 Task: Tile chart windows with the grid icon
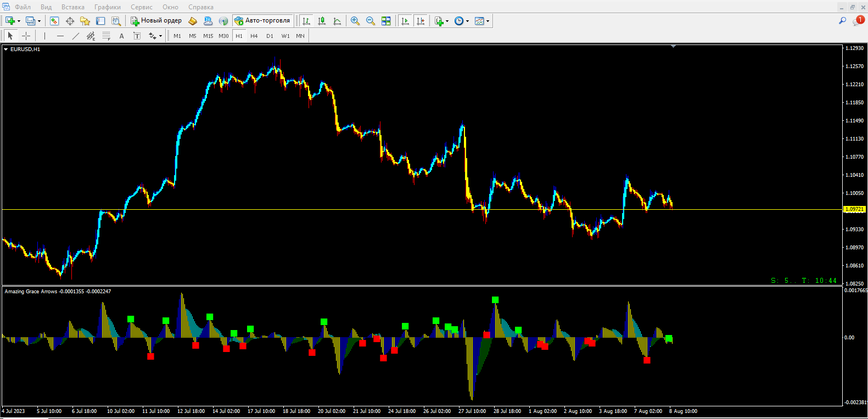386,21
